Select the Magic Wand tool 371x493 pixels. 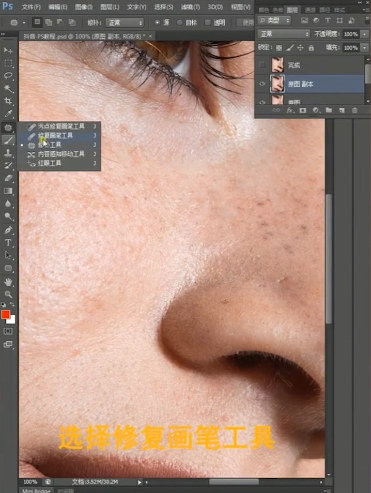coord(8,88)
